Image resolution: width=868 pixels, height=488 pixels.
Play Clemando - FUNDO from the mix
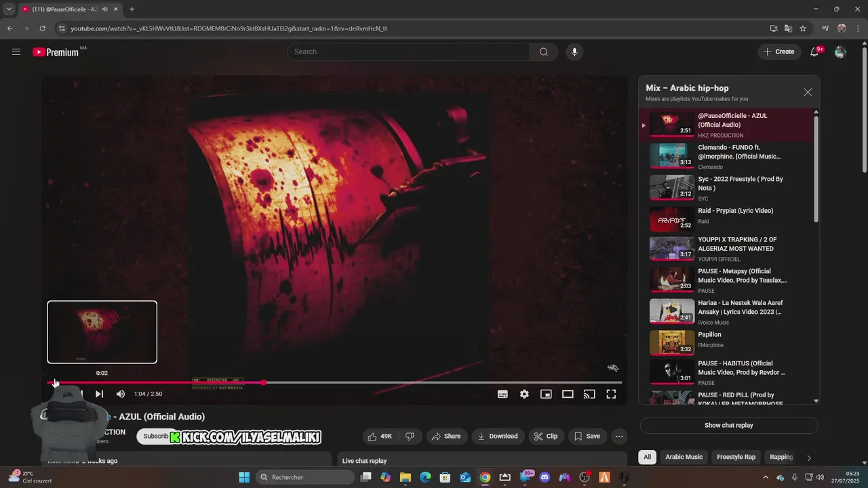coord(728,157)
